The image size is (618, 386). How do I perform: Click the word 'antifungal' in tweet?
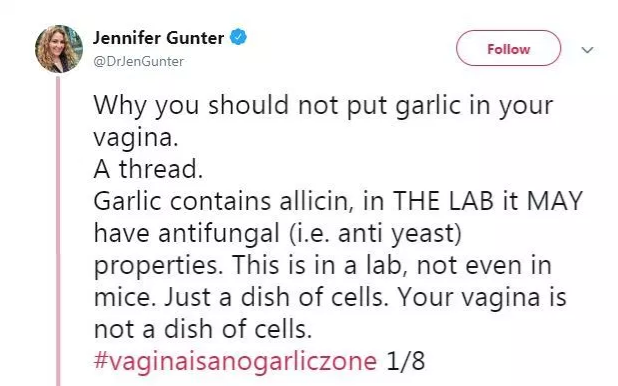(219, 233)
